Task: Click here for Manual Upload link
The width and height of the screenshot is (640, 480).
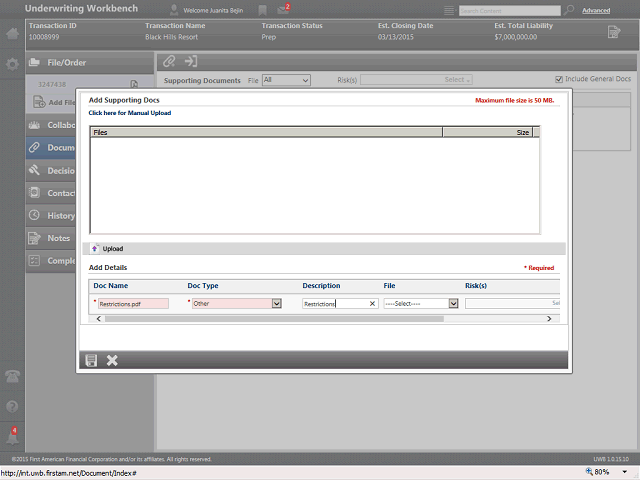Action: click(x=130, y=113)
